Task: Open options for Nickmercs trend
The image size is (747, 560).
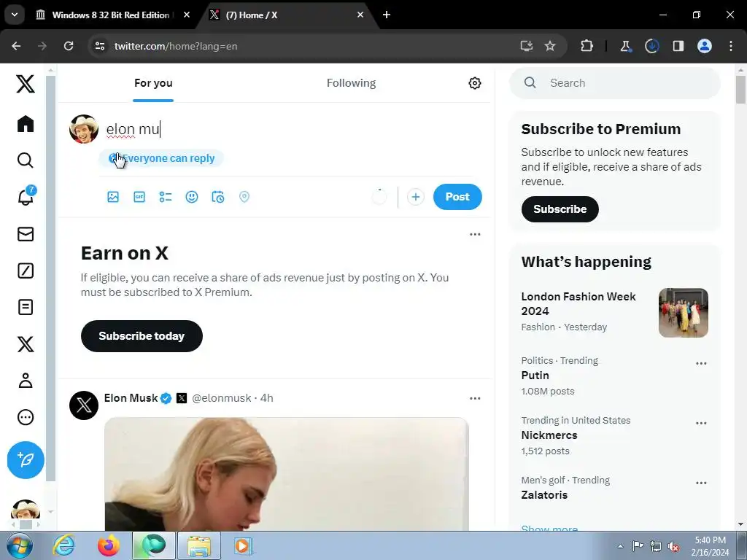Action: 701,424
